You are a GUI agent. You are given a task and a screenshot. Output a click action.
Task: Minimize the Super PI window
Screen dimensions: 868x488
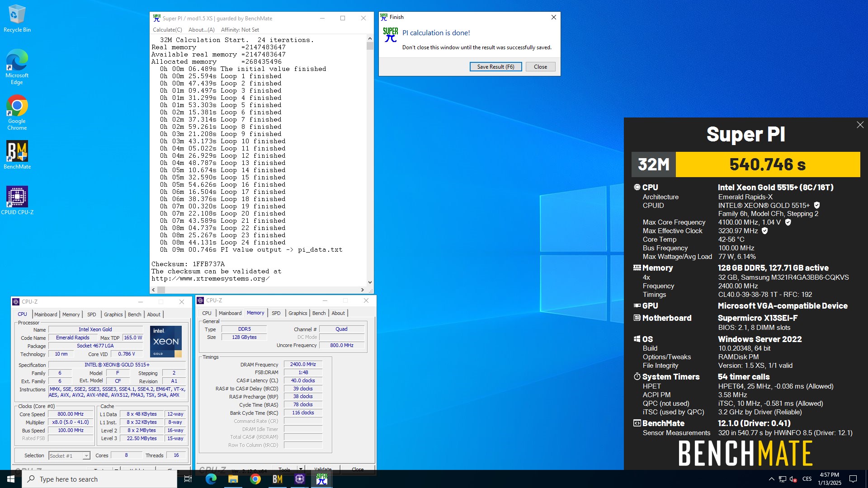(322, 18)
